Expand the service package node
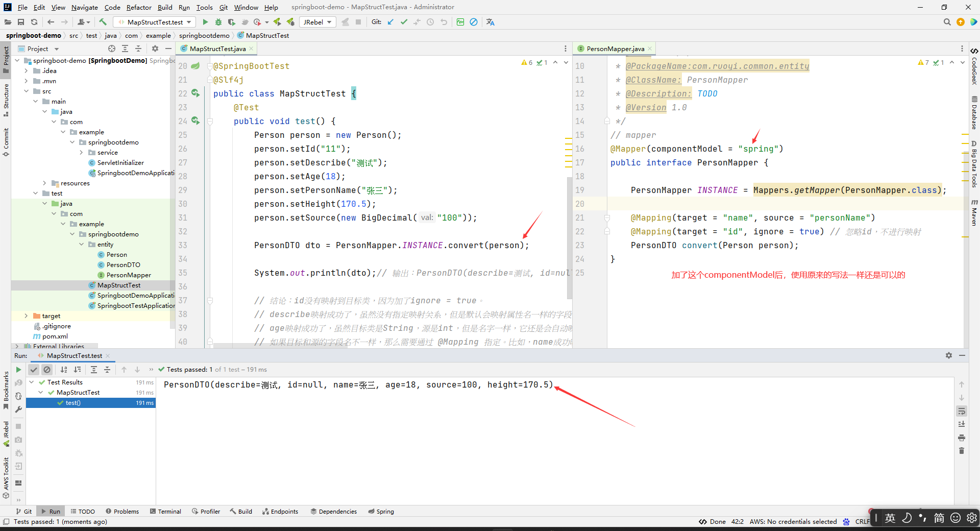Image resolution: width=980 pixels, height=531 pixels. (x=81, y=153)
